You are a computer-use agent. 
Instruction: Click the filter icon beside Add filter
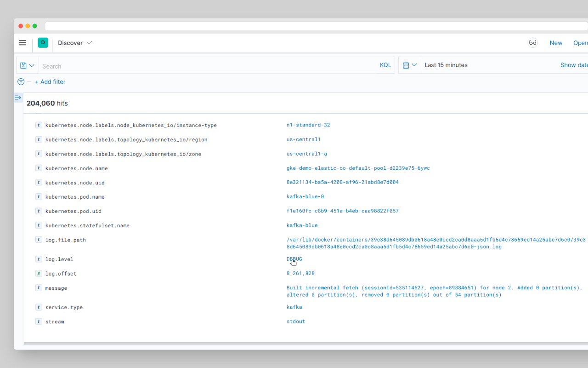pos(21,81)
